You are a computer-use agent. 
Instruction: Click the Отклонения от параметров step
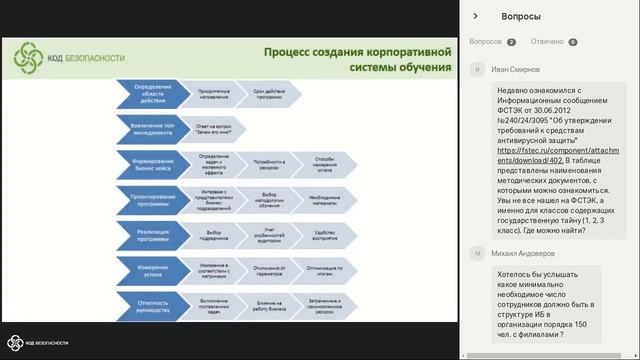269,271
